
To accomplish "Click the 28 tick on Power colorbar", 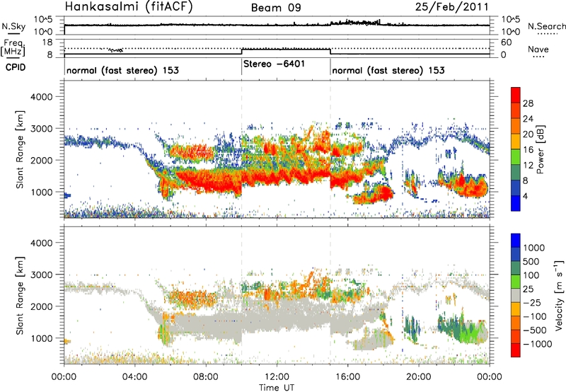I will click(528, 103).
